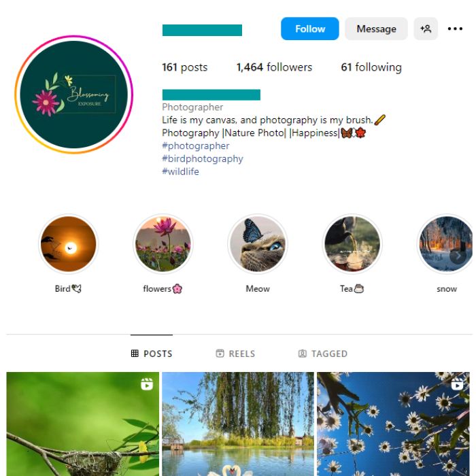Select the POSTS tab
The image size is (476, 476).
152,354
